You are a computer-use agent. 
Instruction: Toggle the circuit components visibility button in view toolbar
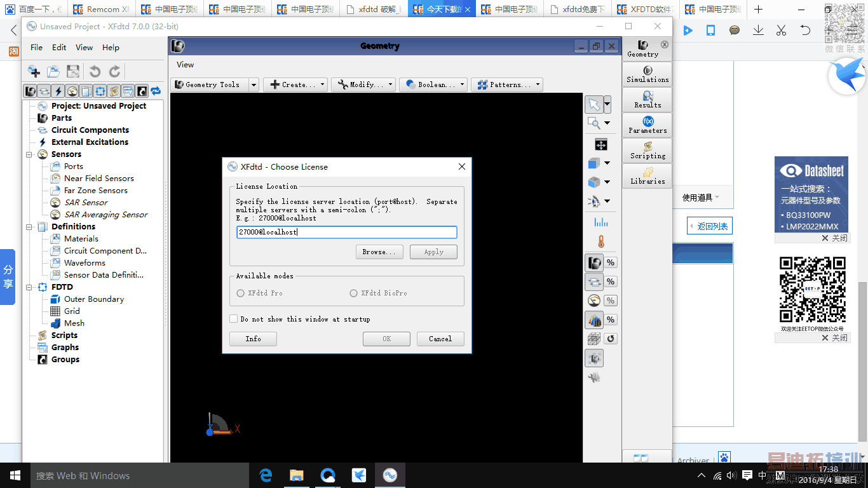[594, 281]
